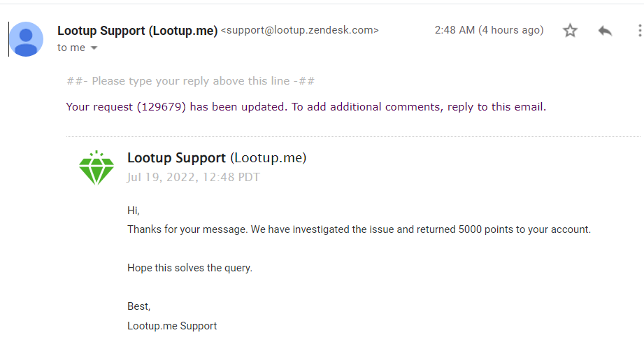
Task: Click the "Please type your reply above" line
Action: pos(190,81)
